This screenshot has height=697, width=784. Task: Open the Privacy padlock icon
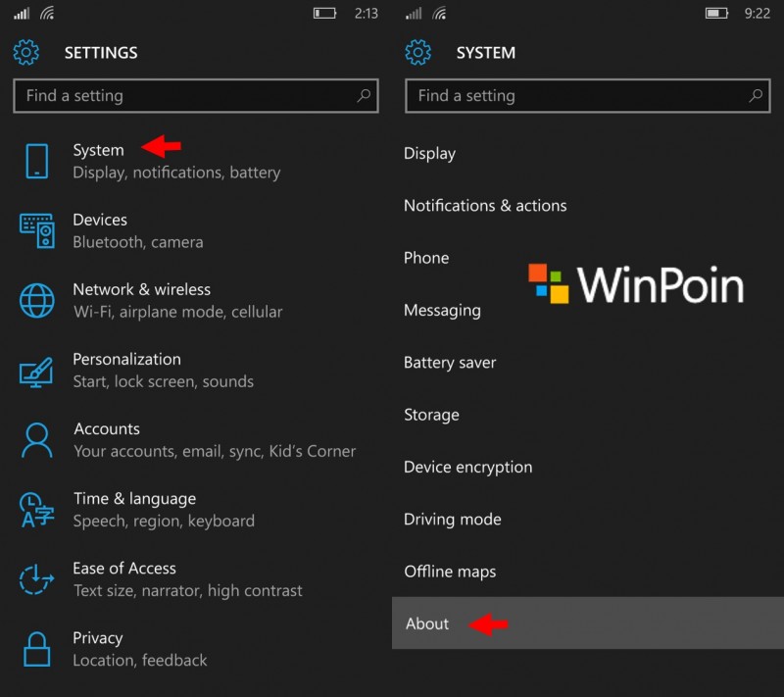[37, 649]
